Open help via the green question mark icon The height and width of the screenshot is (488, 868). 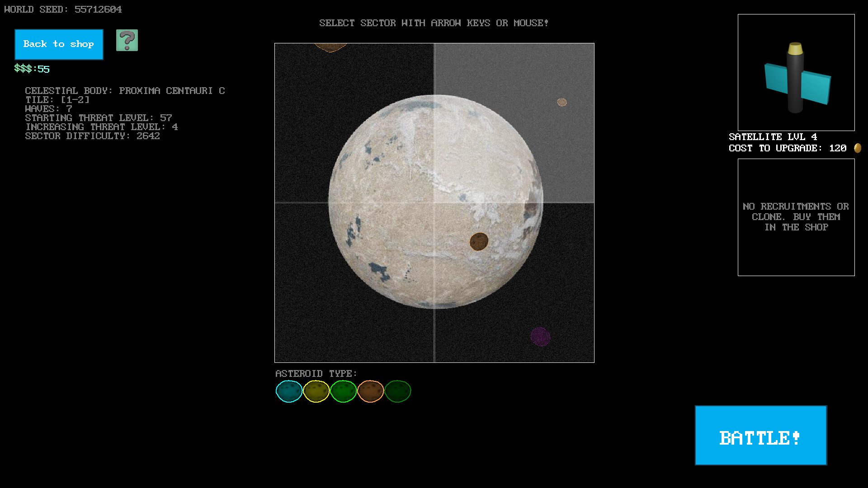[127, 41]
